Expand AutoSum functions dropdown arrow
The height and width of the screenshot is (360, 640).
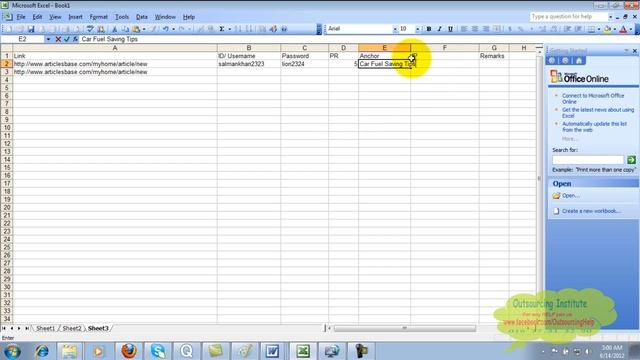point(229,29)
